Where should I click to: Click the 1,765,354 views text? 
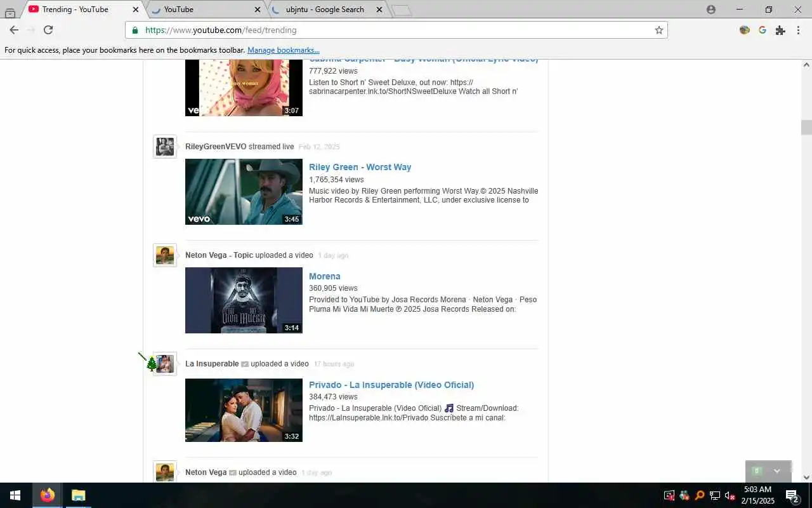click(336, 180)
